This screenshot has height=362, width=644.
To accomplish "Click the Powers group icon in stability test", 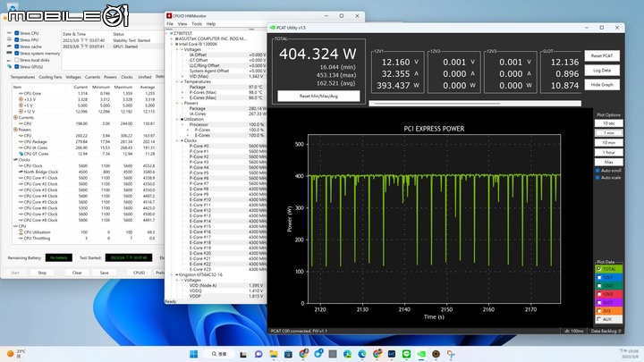I will (x=15, y=130).
